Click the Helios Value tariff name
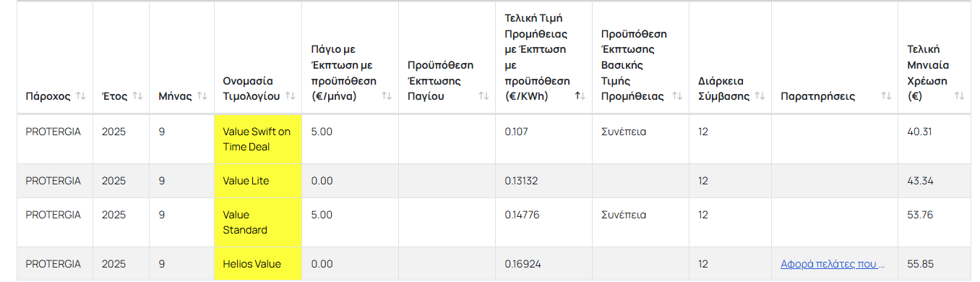 click(x=252, y=264)
